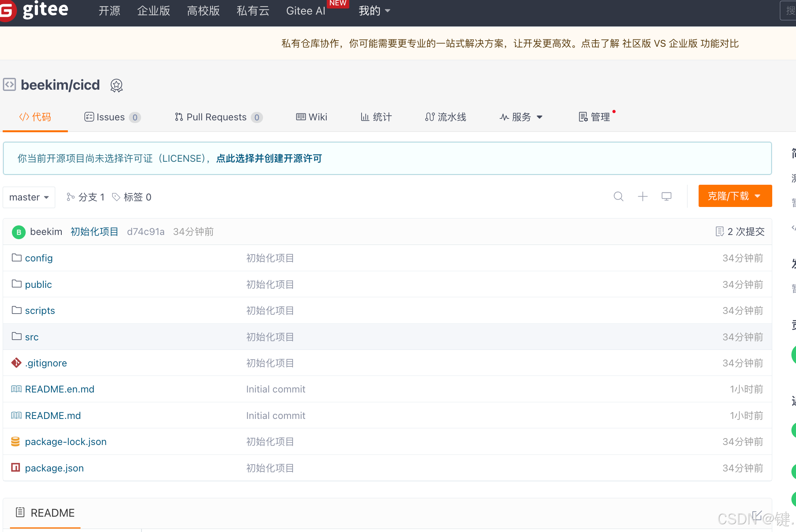The height and width of the screenshot is (532, 796).
Task: Expand the master branch dropdown
Action: 29,197
